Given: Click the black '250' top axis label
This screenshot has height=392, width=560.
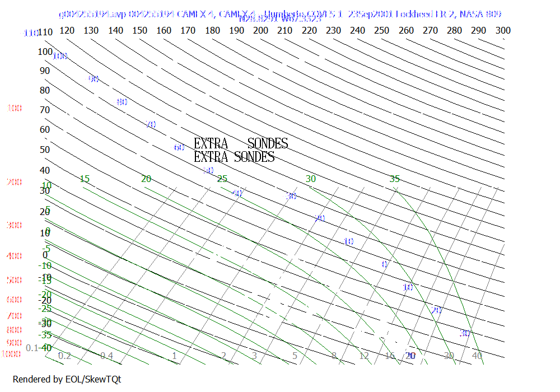Looking at the screenshot, I should pos(381,30).
